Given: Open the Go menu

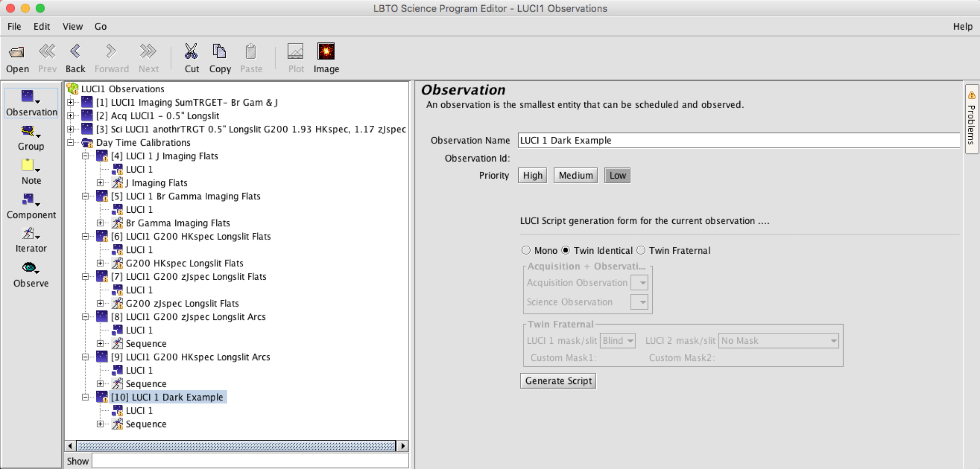Looking at the screenshot, I should pos(100,26).
